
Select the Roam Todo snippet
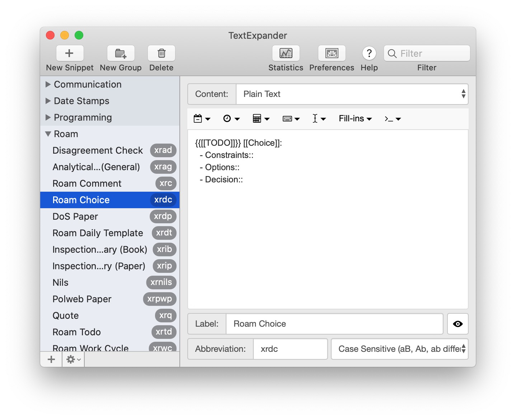[x=110, y=332]
